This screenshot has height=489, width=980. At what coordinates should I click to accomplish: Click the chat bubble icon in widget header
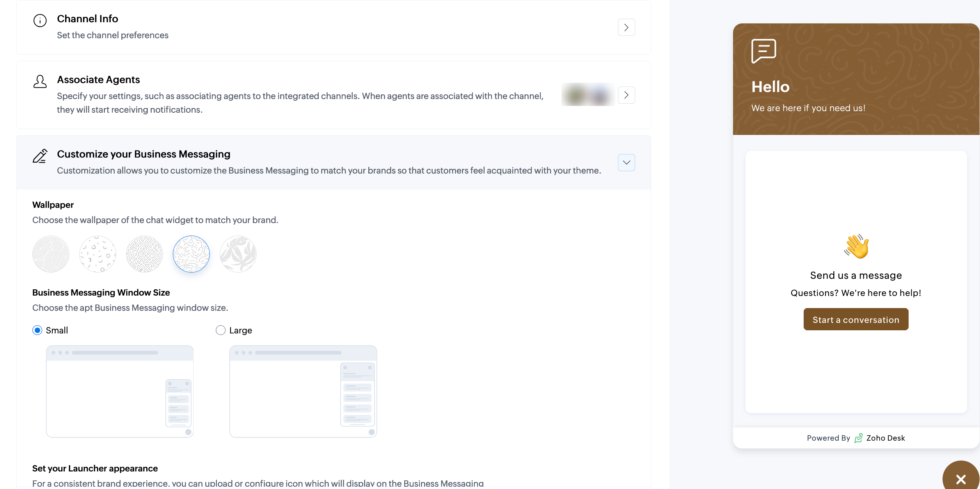763,51
